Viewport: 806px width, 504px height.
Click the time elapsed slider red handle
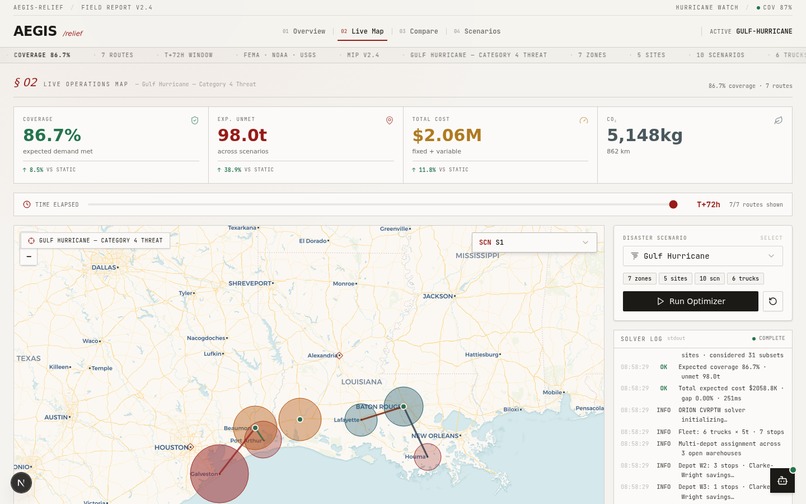(673, 204)
